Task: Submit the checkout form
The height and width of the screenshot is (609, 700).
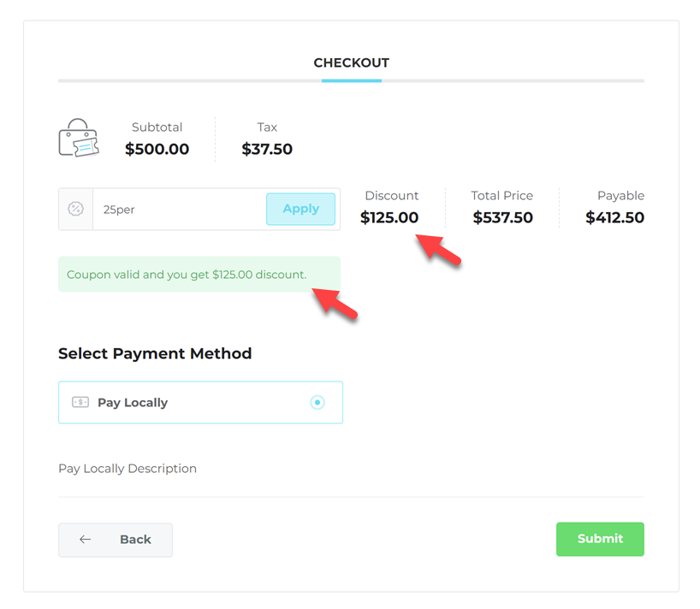Action: point(600,539)
